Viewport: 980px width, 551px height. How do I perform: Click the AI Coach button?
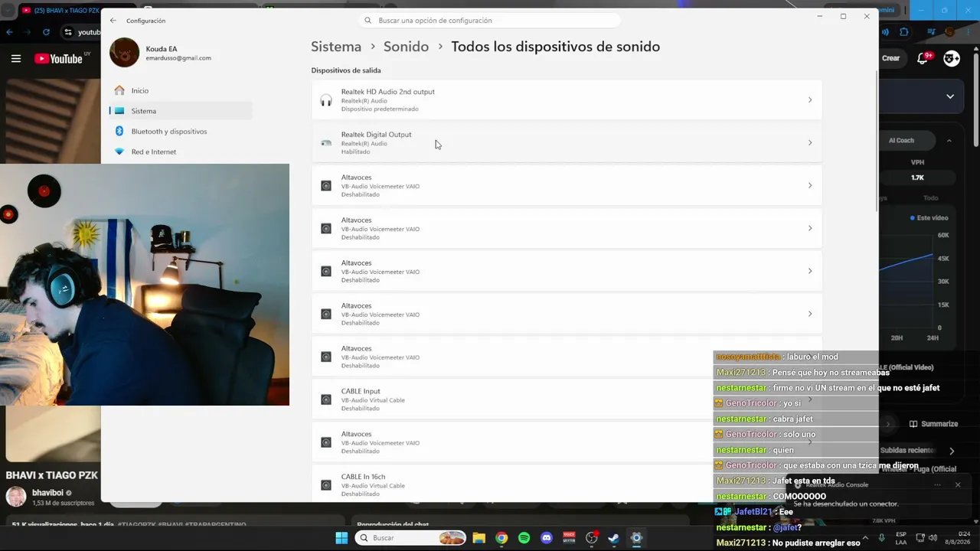click(x=901, y=141)
